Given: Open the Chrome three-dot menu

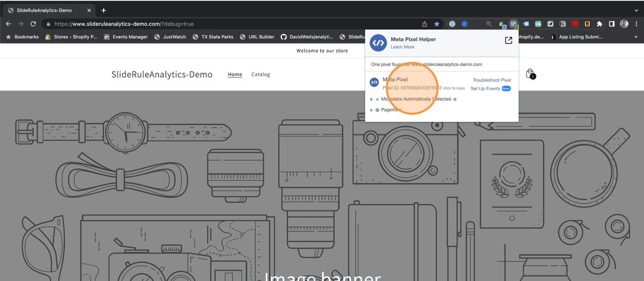Looking at the screenshot, I should pyautogui.click(x=636, y=24).
